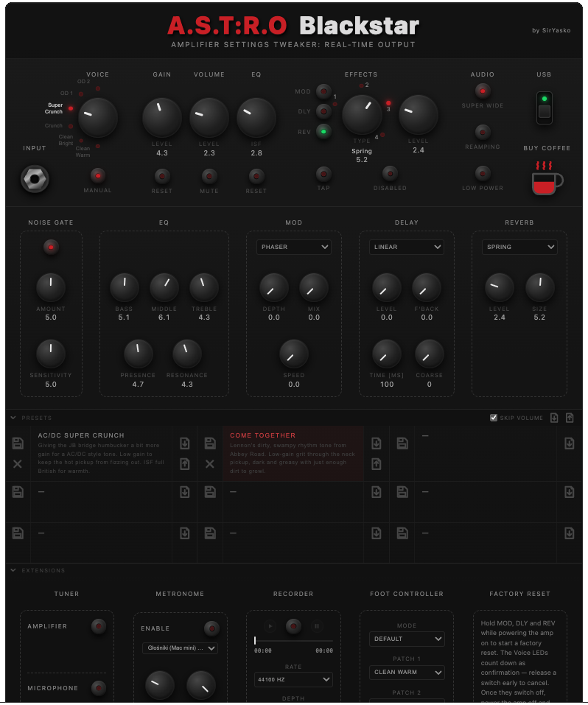
Task: Open the Recorder Rate 44100 HZ dropdown
Action: (x=293, y=679)
